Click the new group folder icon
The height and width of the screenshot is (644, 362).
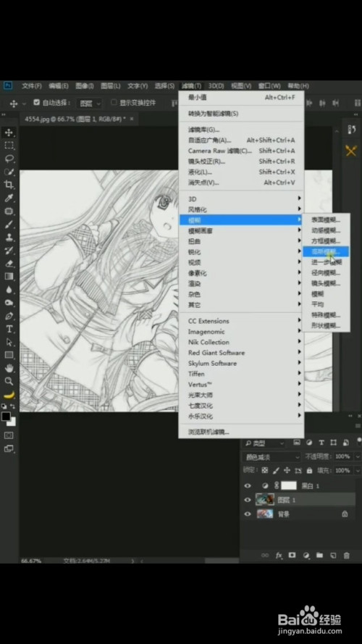pos(319,556)
